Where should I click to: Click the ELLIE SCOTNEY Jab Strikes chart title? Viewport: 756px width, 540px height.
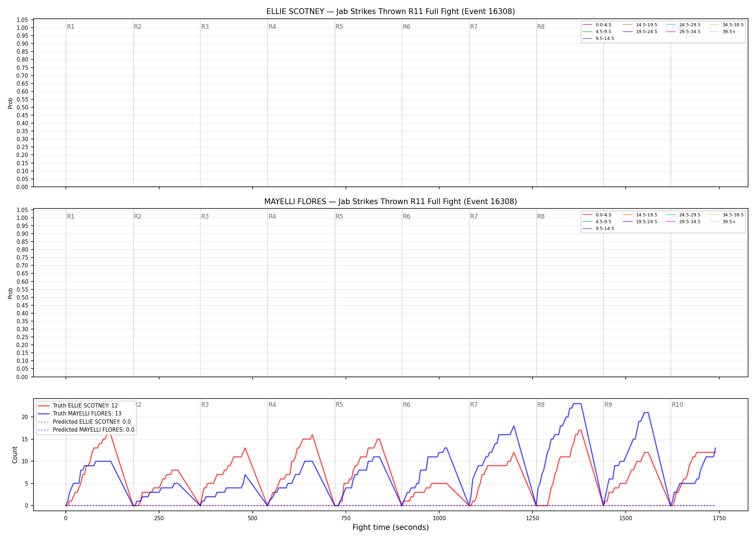click(391, 12)
